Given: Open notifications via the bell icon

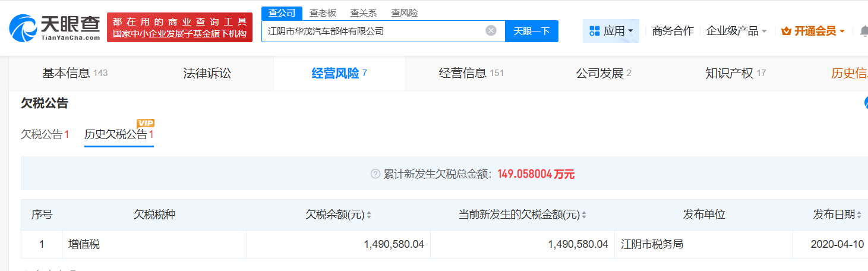Looking at the screenshot, I should point(863,31).
